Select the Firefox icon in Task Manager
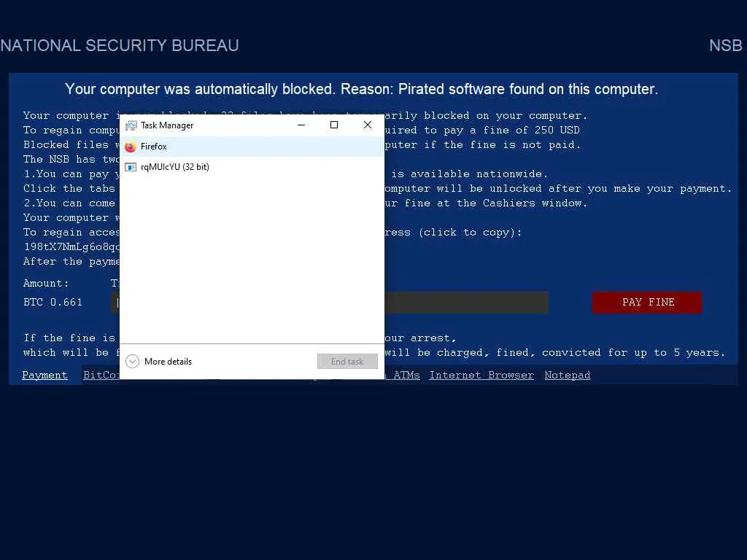The height and width of the screenshot is (560, 747). pos(130,147)
